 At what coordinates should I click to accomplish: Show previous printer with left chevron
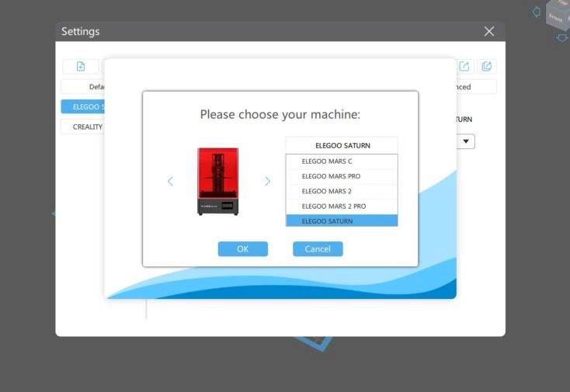click(170, 181)
